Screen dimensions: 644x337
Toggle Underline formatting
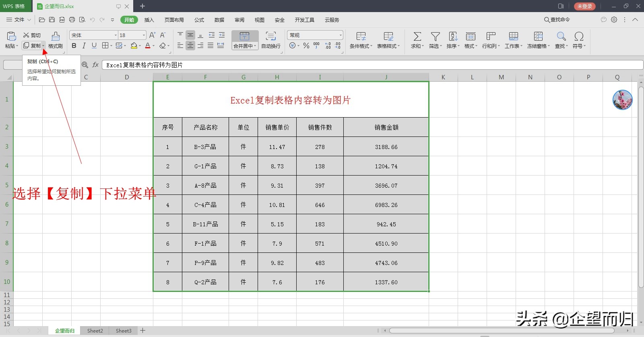(x=94, y=45)
